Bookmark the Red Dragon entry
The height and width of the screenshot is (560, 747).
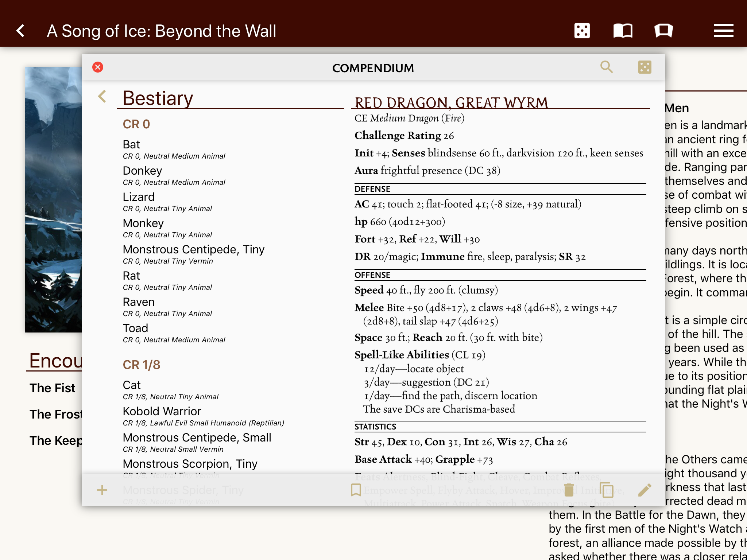[356, 490]
